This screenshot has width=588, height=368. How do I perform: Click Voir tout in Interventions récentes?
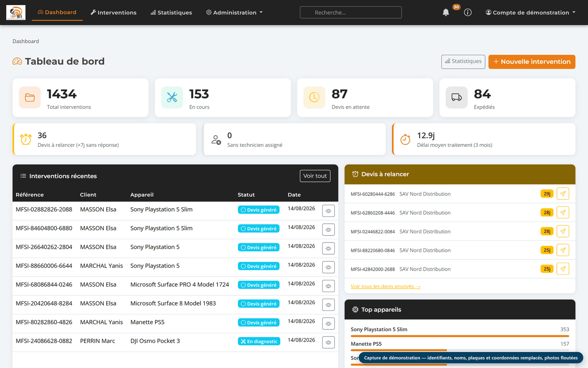(x=315, y=176)
